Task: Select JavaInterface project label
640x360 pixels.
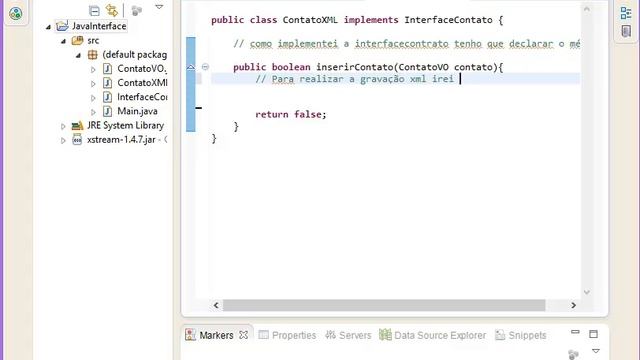Action: (x=99, y=26)
